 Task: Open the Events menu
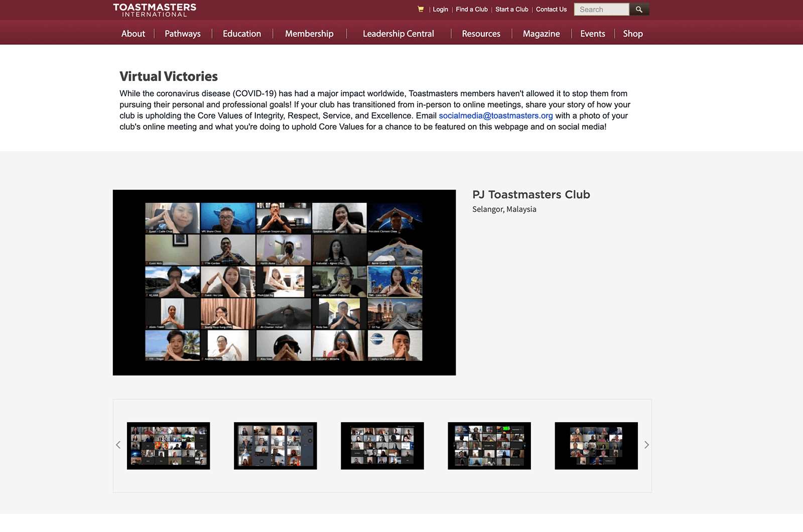[593, 34]
